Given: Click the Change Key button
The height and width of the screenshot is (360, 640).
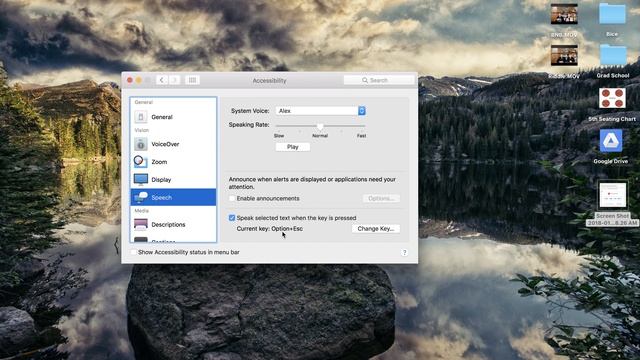Looking at the screenshot, I should (x=376, y=229).
